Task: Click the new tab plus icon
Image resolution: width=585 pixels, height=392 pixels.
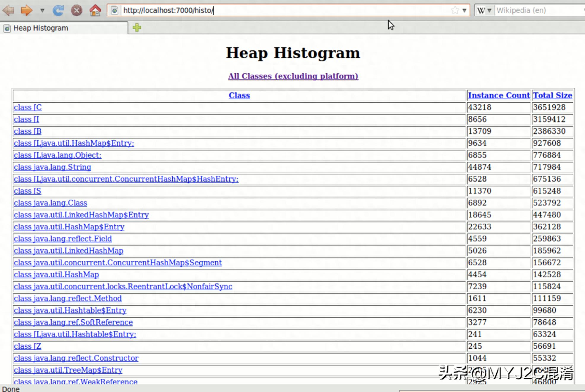Action: coord(137,28)
